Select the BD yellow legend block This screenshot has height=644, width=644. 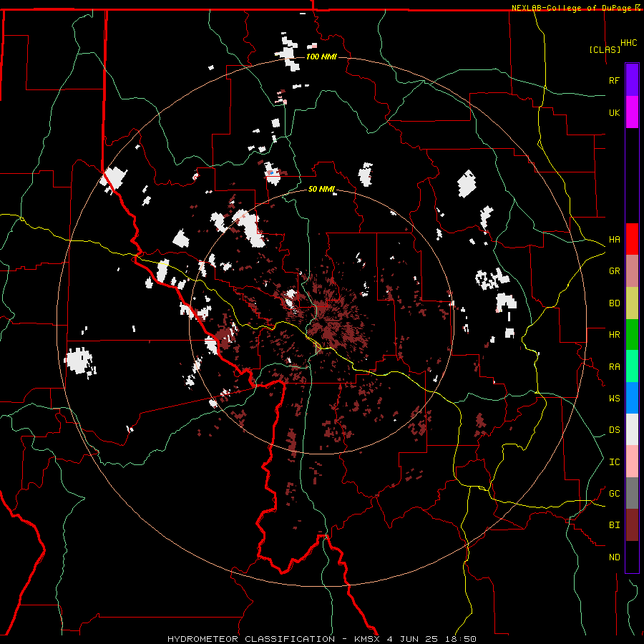pyautogui.click(x=632, y=303)
